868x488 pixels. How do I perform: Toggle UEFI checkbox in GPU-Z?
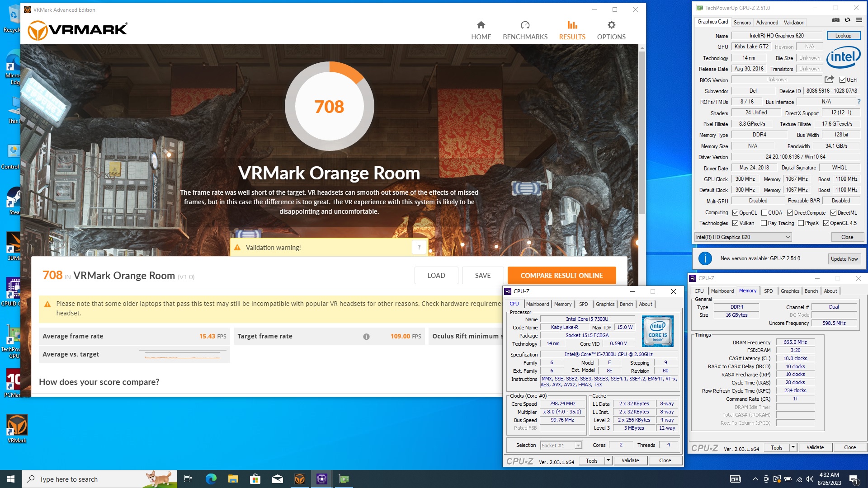[x=842, y=80]
